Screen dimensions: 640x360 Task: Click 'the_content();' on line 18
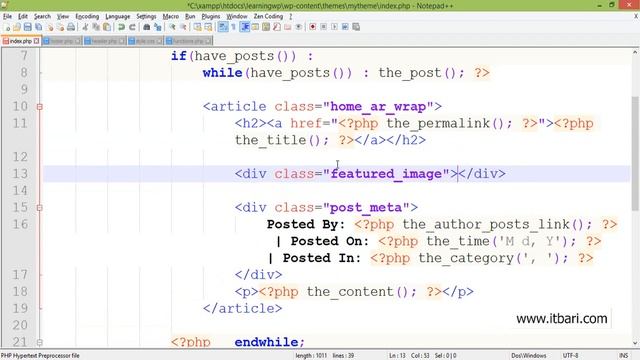pyautogui.click(x=362, y=292)
